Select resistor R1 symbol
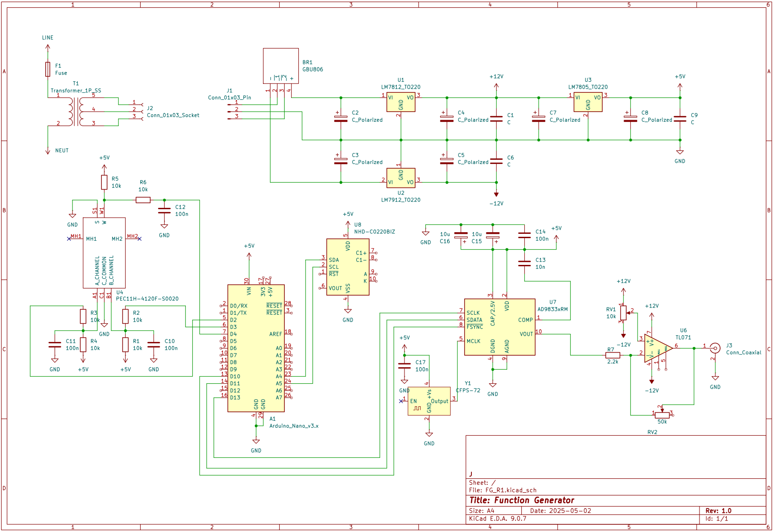Viewport: 774px width, 532px height. 125,345
